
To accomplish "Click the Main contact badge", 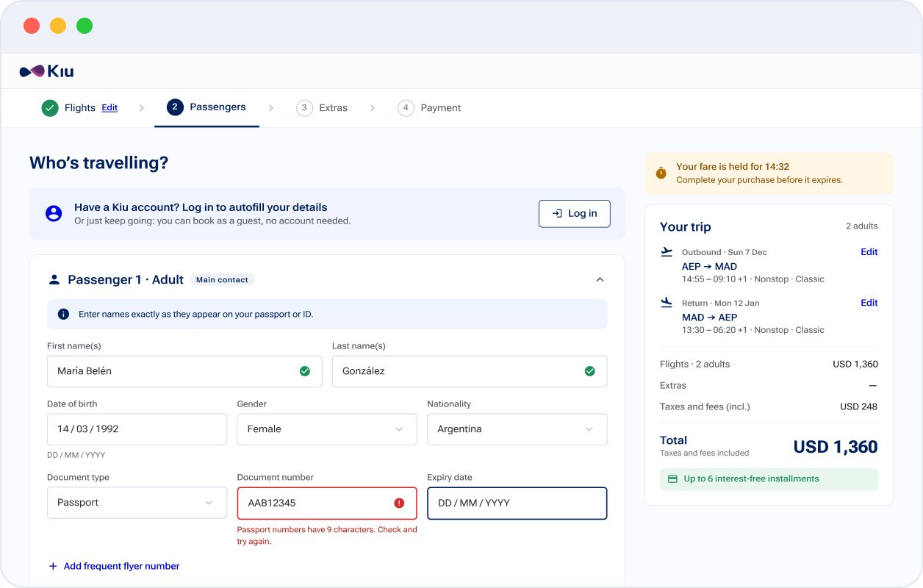I will click(223, 279).
